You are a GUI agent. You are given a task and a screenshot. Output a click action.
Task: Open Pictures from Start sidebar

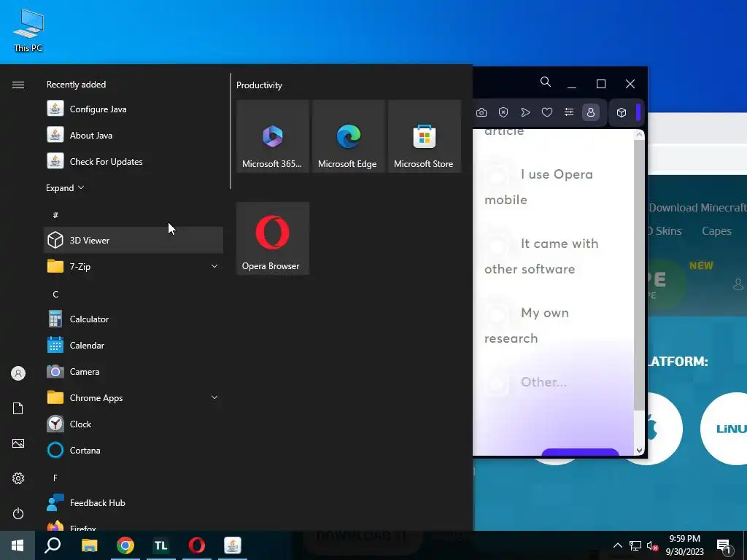pos(18,443)
